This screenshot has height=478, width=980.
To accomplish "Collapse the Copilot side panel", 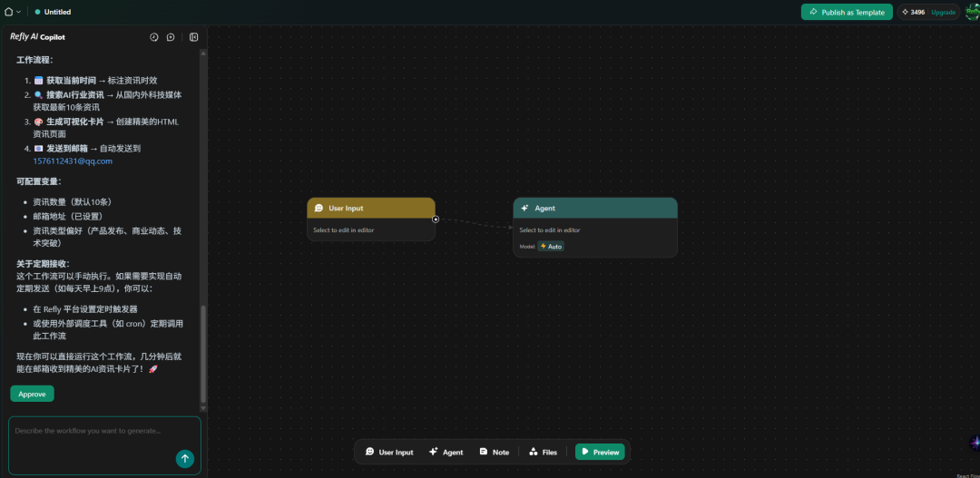I will tap(194, 37).
